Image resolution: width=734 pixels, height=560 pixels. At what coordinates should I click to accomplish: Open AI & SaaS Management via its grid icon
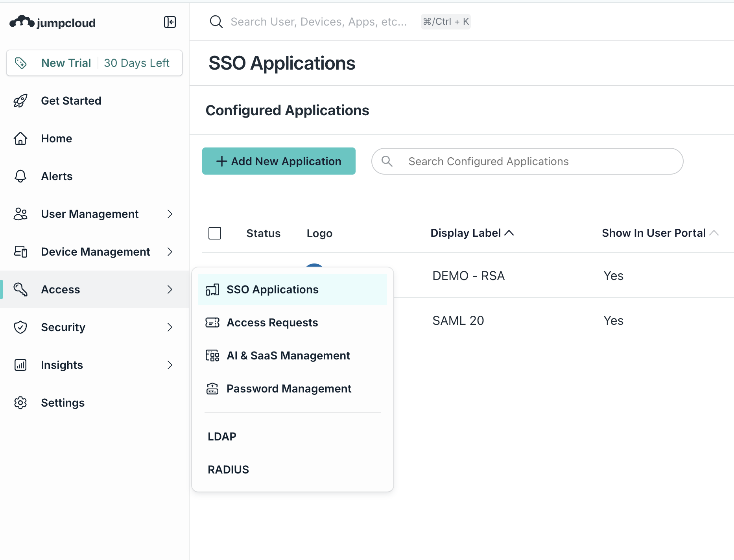[x=213, y=356]
